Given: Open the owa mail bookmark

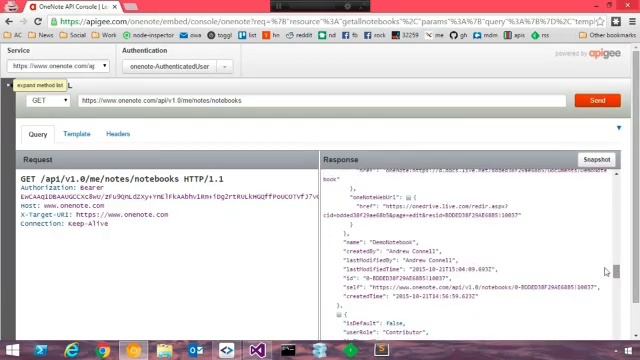Looking at the screenshot, I should tap(191, 36).
